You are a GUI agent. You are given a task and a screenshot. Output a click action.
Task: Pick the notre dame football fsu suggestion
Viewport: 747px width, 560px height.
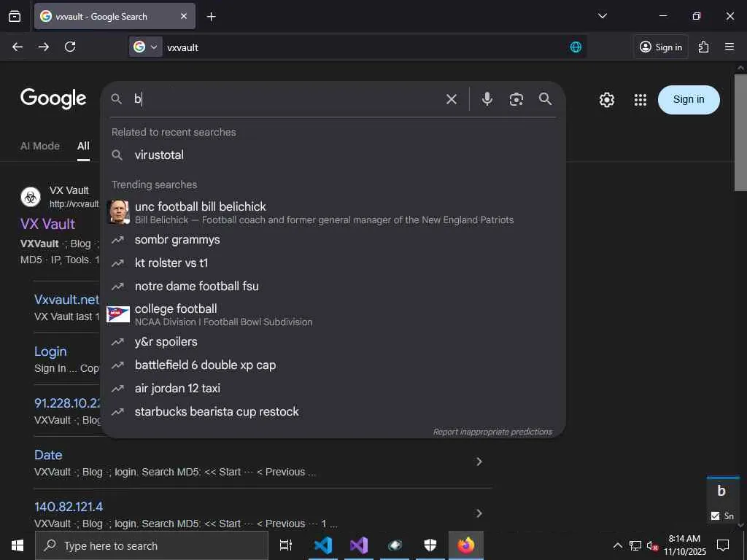click(x=333, y=286)
